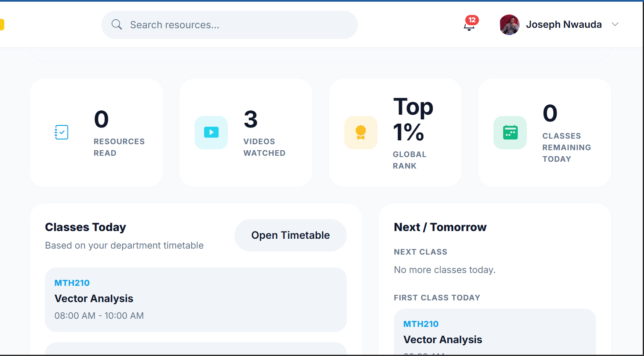
Task: Select the Global Rank medal icon
Action: 361,132
